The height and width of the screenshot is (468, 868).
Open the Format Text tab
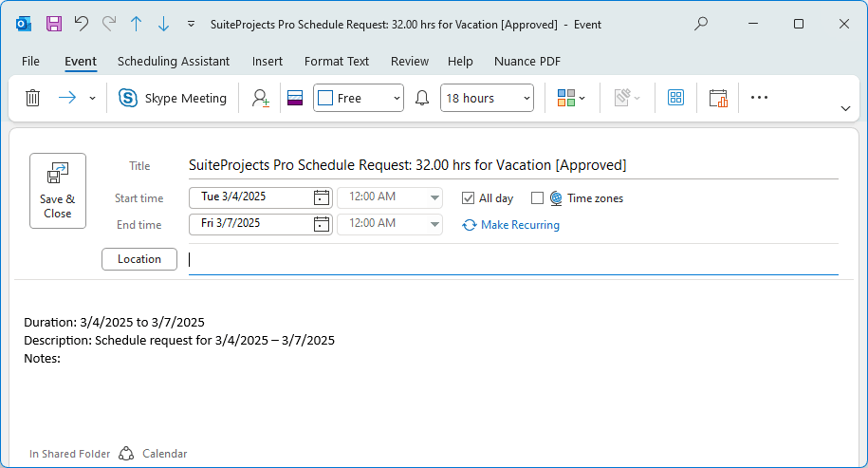point(337,62)
